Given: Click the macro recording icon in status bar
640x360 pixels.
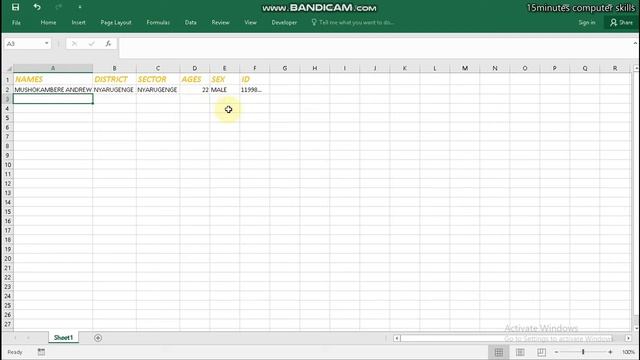Looking at the screenshot, I should (x=41, y=352).
